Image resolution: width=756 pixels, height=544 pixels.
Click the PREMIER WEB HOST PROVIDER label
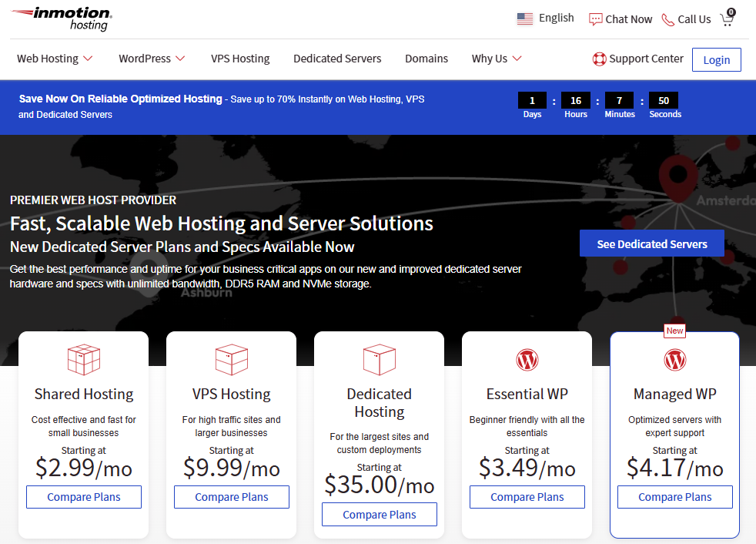tap(93, 200)
